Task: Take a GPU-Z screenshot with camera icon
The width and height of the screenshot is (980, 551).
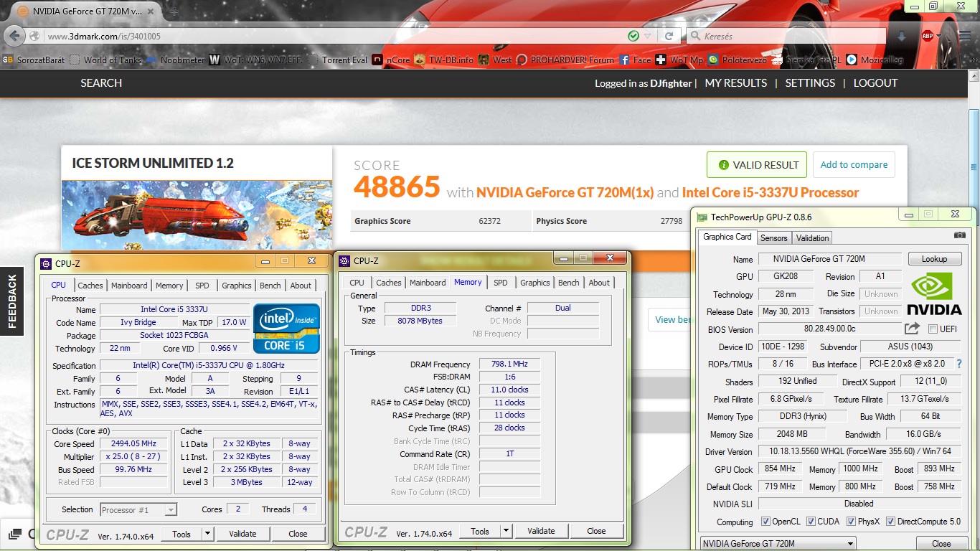Action: pyautogui.click(x=959, y=235)
